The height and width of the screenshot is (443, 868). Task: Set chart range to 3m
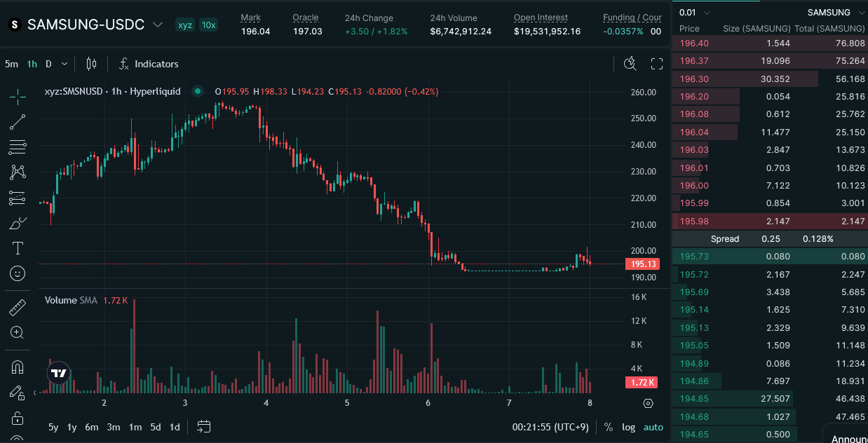[114, 427]
